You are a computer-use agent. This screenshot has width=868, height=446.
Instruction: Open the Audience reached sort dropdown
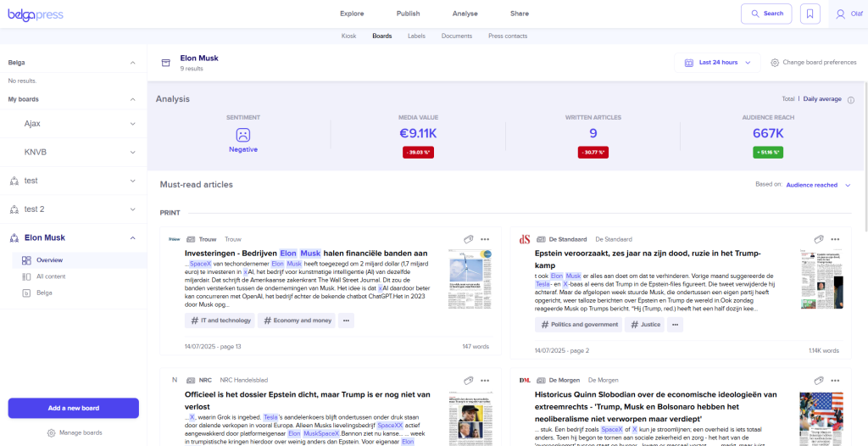pos(817,185)
